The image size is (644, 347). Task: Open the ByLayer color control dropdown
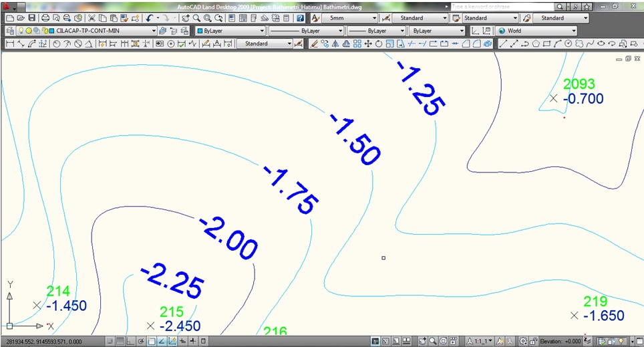[230, 31]
